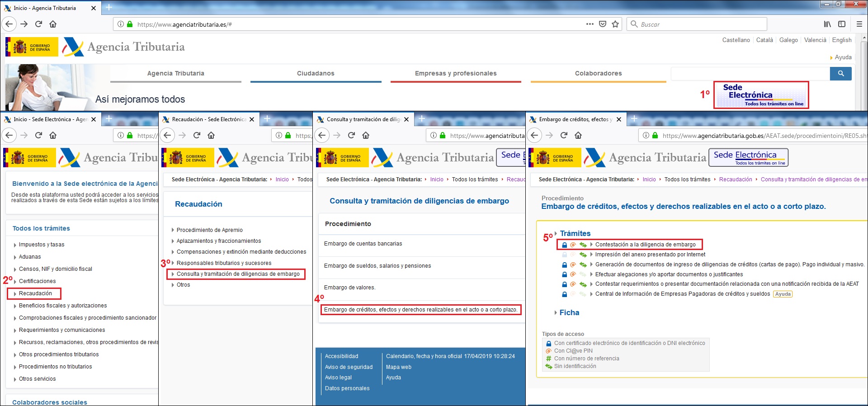This screenshot has height=406, width=868.
Task: Click Home icon in top browser window
Action: [53, 24]
